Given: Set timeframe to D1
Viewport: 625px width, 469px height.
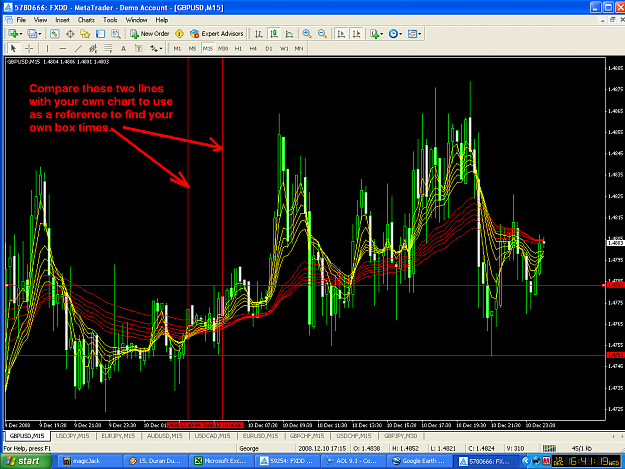Looking at the screenshot, I should click(269, 49).
